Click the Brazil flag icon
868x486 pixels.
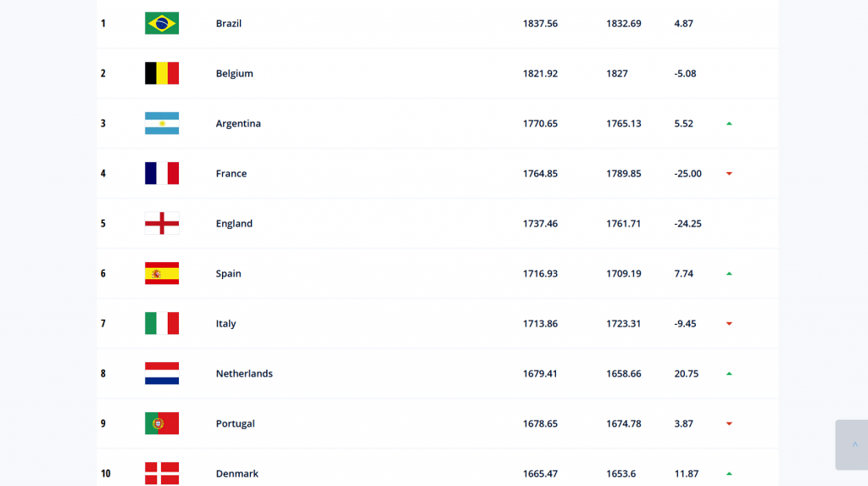coord(162,23)
